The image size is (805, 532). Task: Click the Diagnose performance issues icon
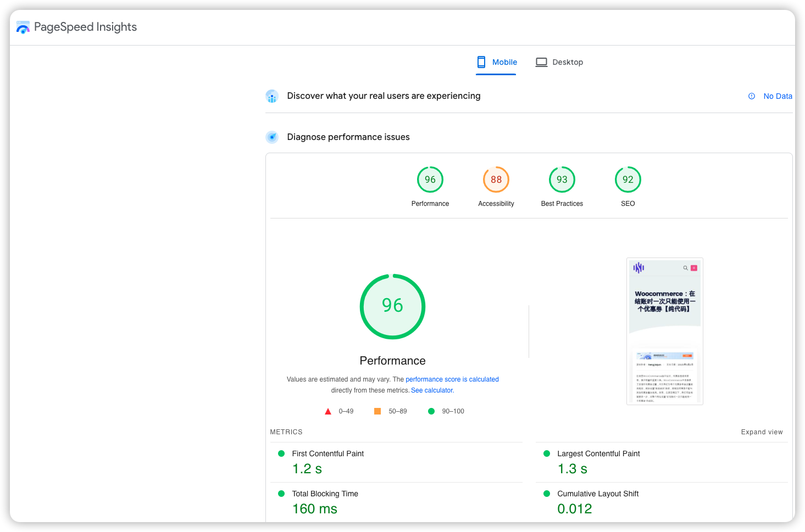[x=272, y=137]
